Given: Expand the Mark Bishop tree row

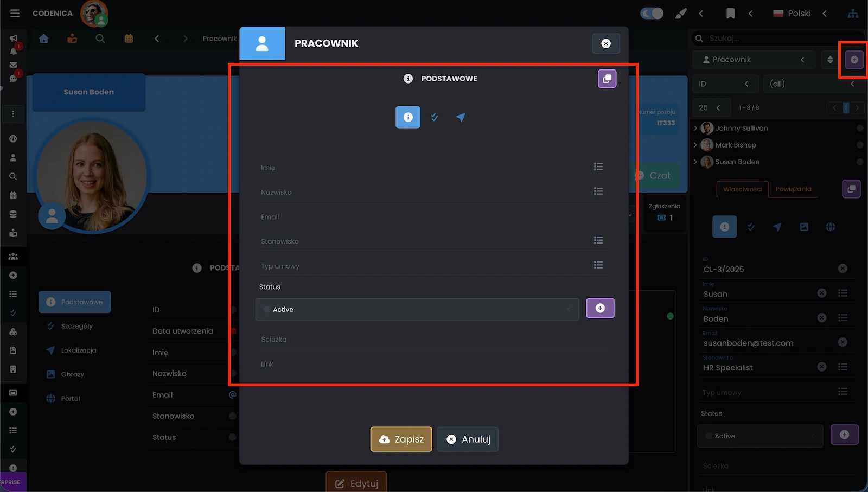Looking at the screenshot, I should pyautogui.click(x=695, y=145).
